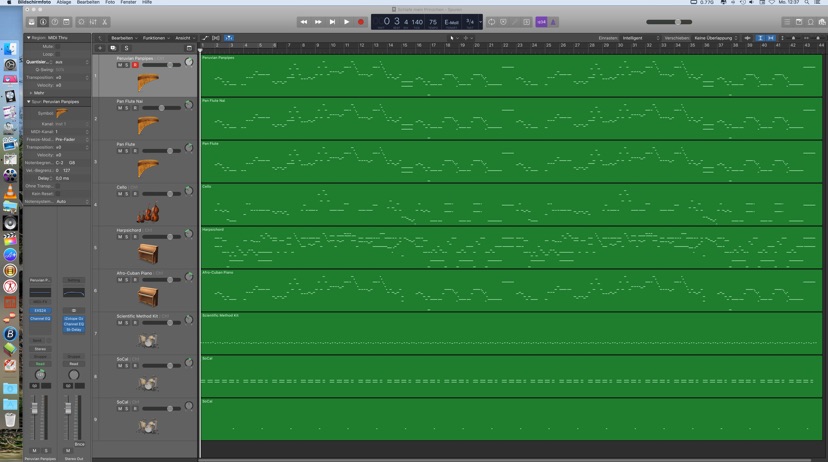Image resolution: width=828 pixels, height=462 pixels.
Task: Open the Mixer faders button
Action: click(x=93, y=22)
